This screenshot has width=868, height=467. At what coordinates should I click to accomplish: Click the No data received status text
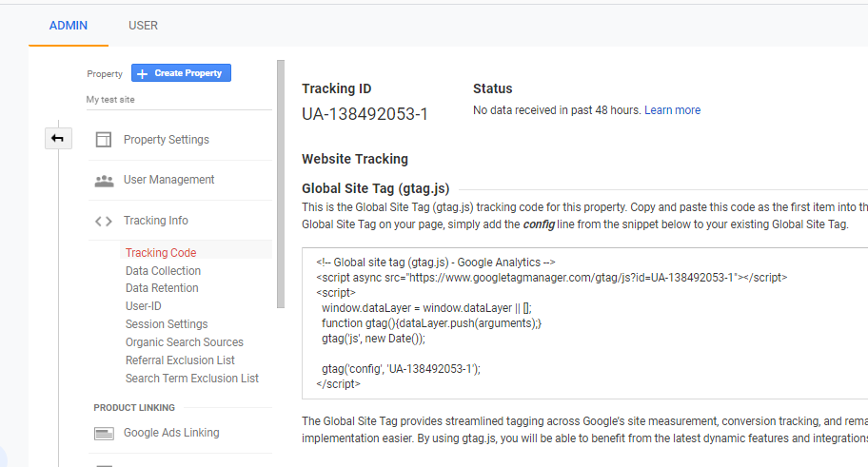tap(557, 110)
